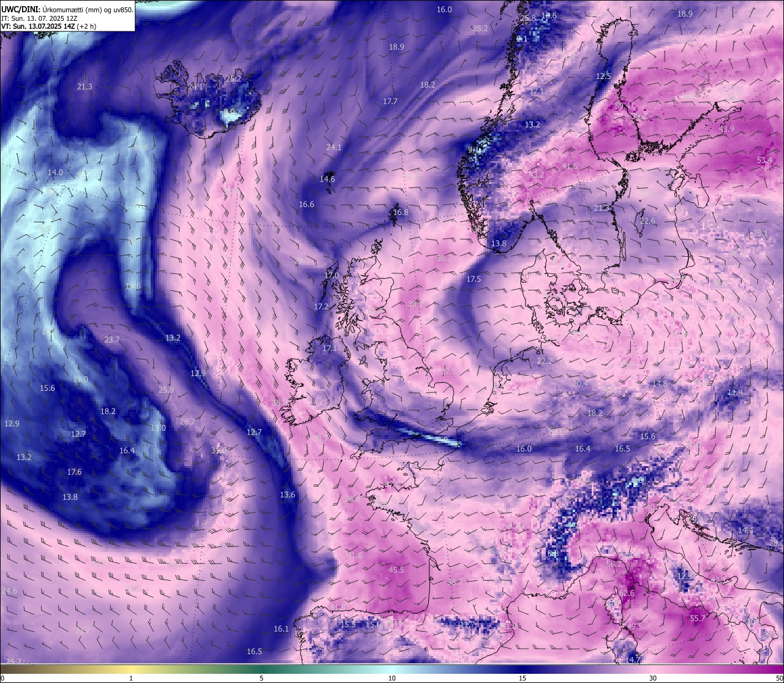This screenshot has width=784, height=683.
Task: Click the 50 label on the color scale
Action: coord(778,678)
